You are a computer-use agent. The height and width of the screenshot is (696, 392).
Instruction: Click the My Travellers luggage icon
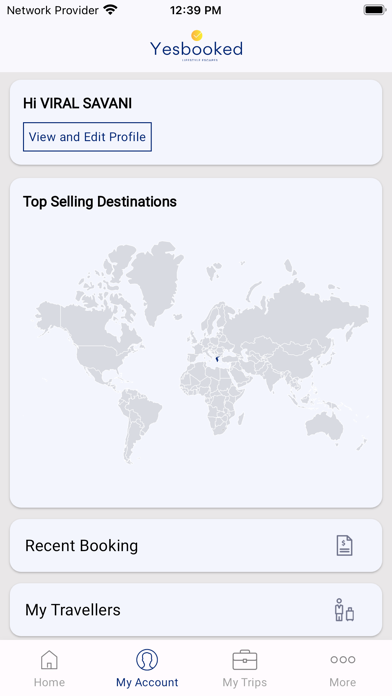(x=344, y=609)
